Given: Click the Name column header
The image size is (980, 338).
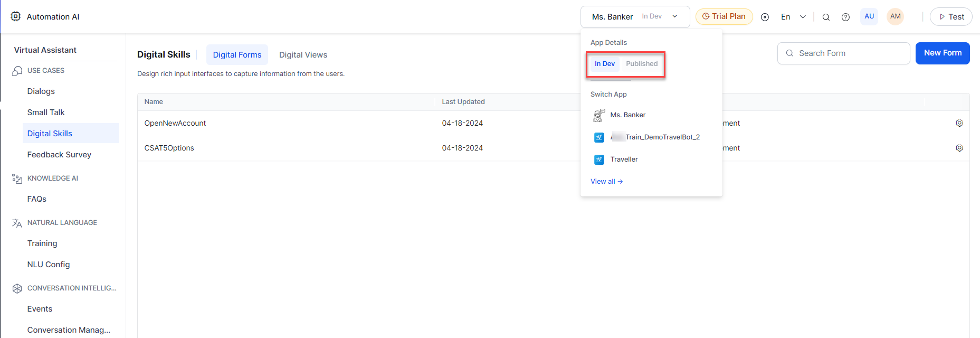Looking at the screenshot, I should [154, 102].
